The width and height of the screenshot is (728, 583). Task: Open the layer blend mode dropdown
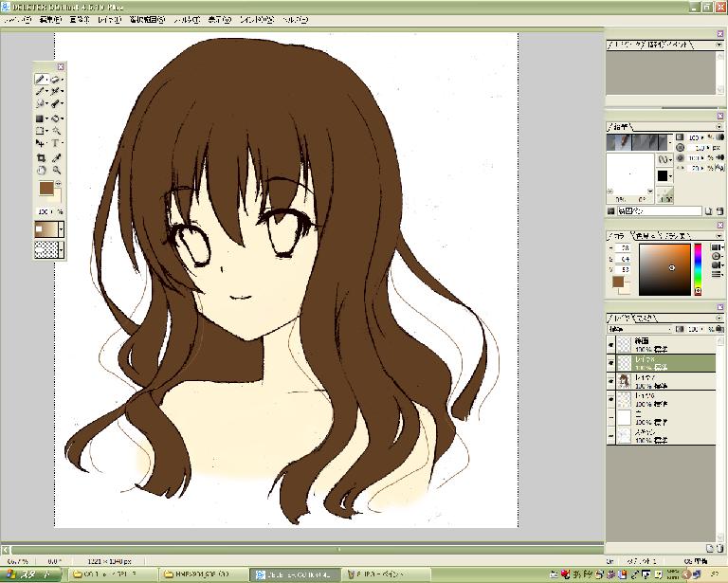(x=640, y=329)
